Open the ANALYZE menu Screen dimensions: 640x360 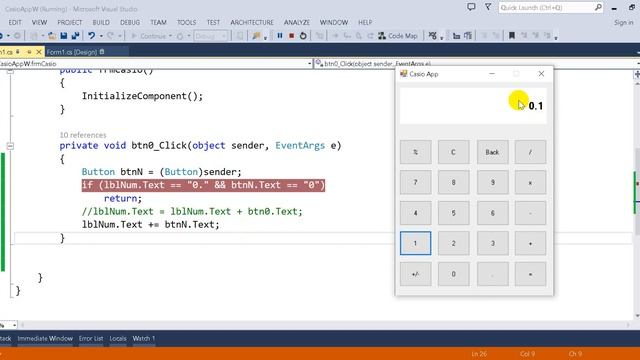pos(297,22)
